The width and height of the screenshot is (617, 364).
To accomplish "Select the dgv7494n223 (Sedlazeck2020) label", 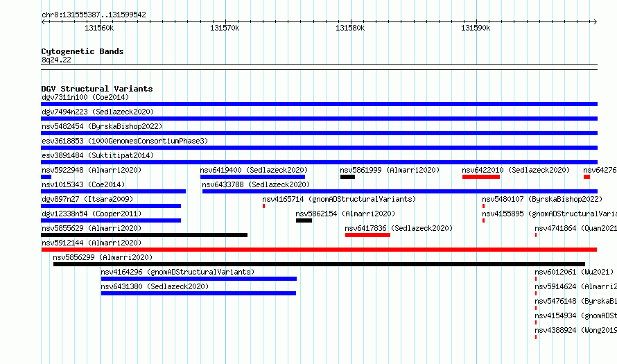I will pyautogui.click(x=98, y=112).
